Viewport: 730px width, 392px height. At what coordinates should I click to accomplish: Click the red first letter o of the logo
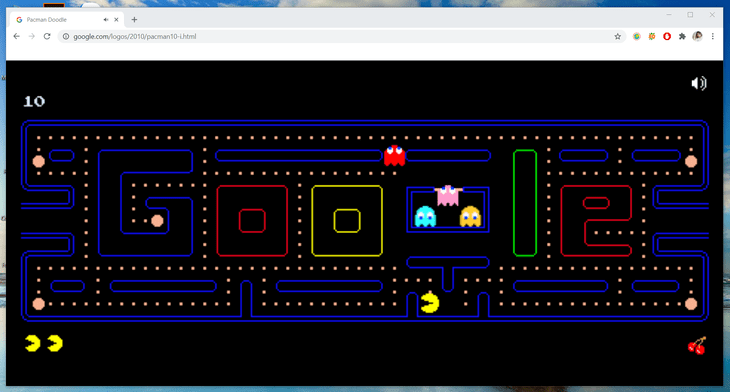(x=252, y=221)
